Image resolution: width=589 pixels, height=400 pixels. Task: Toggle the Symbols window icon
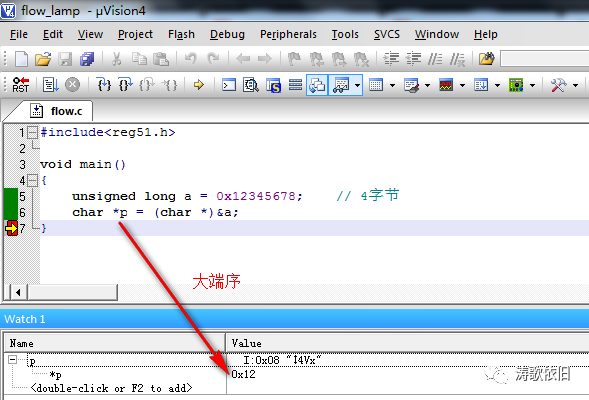273,85
